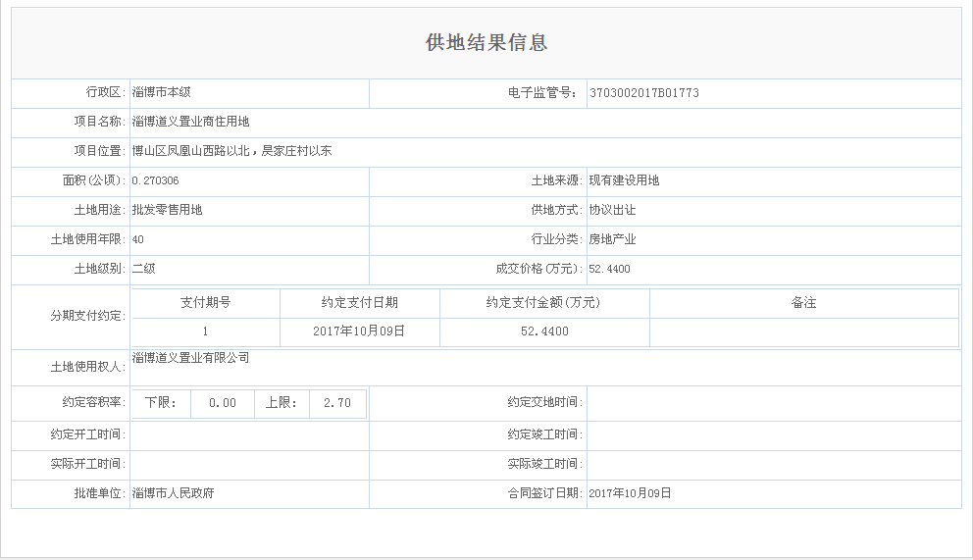Image resolution: width=973 pixels, height=560 pixels.
Task: Select the title 供地结果信息
Action: tap(486, 42)
